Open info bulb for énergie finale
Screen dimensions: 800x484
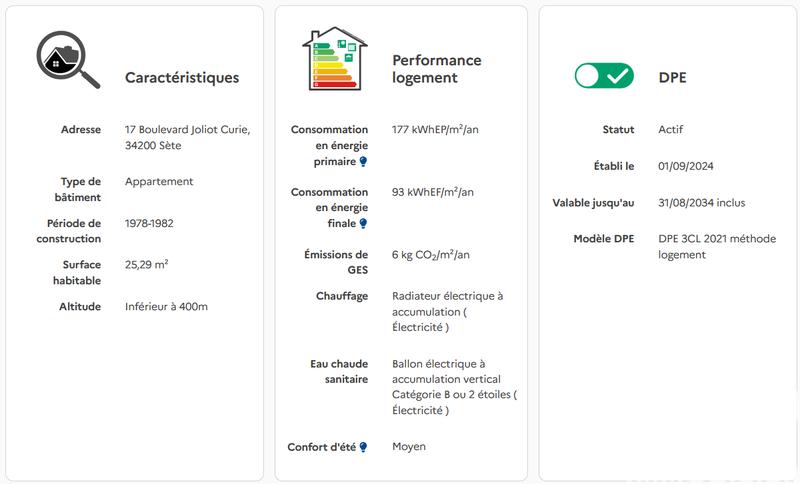coord(363,224)
